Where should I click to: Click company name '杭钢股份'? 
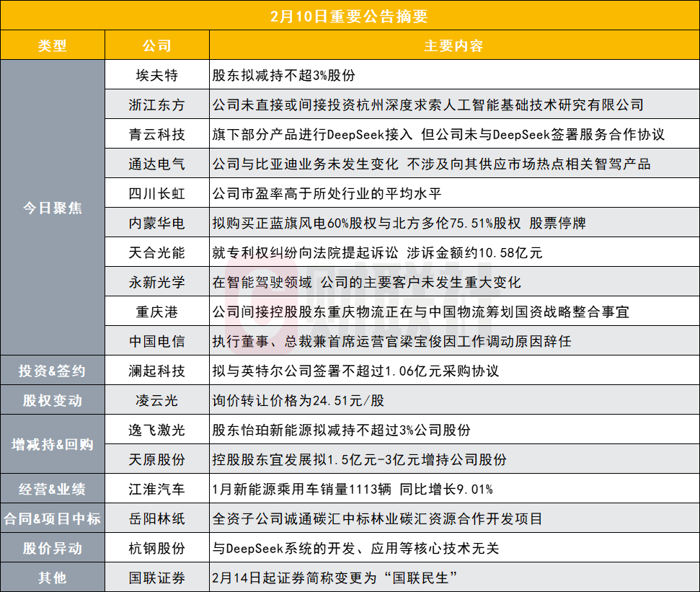click(x=156, y=548)
